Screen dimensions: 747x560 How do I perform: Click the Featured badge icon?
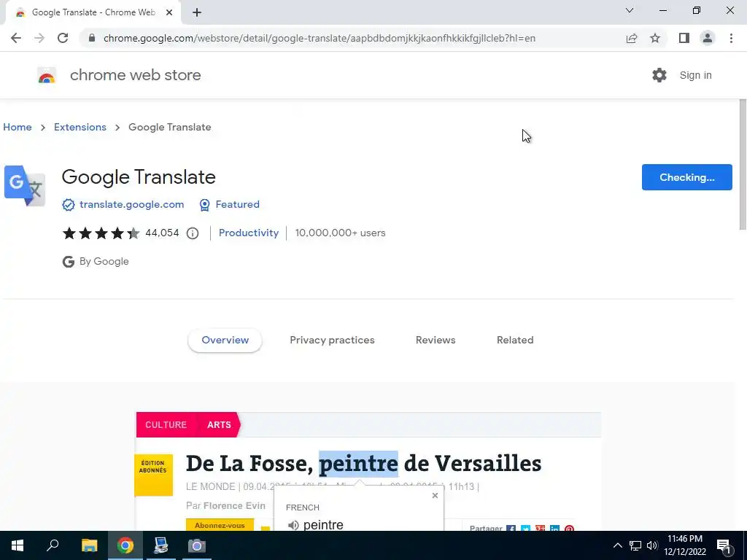[204, 205]
